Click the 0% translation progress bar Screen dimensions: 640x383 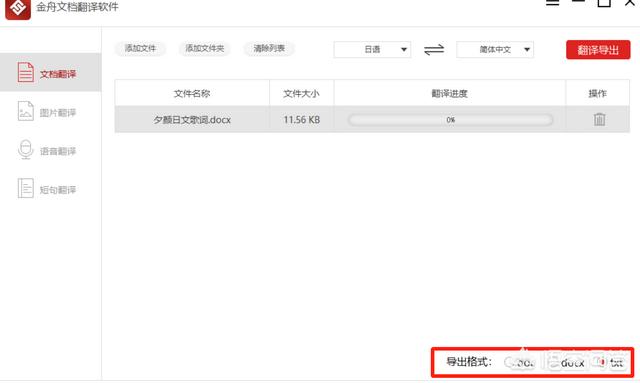tap(451, 120)
